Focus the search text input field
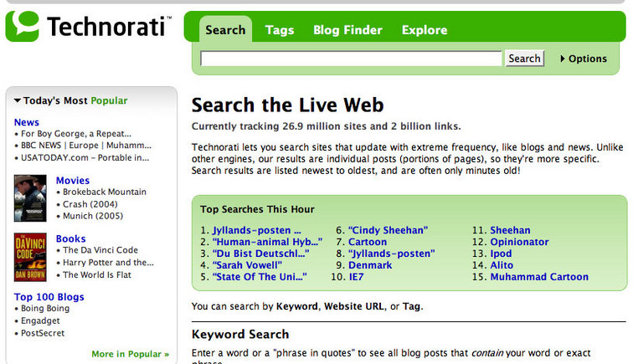Screen dimensions: 633x364 pos(352,59)
